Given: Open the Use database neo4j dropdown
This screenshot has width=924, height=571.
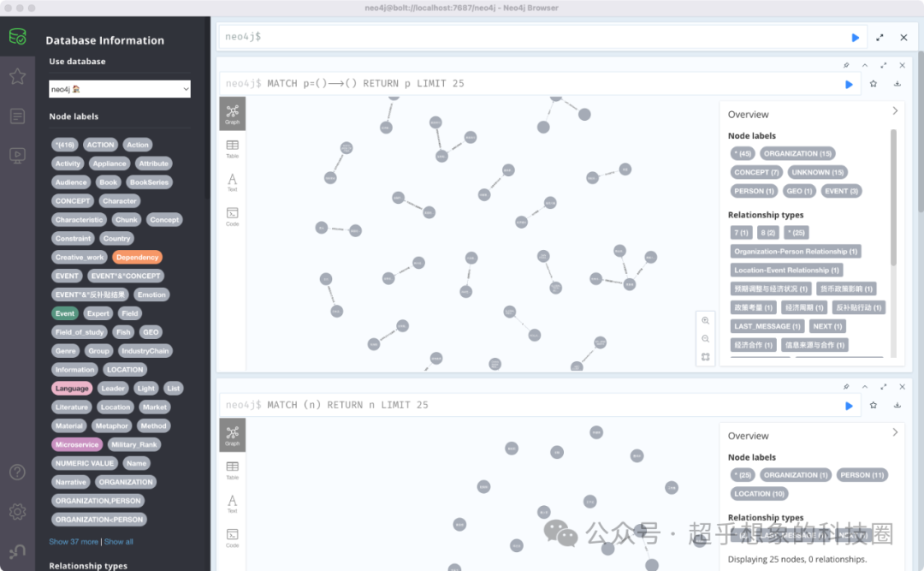Looking at the screenshot, I should pyautogui.click(x=120, y=89).
